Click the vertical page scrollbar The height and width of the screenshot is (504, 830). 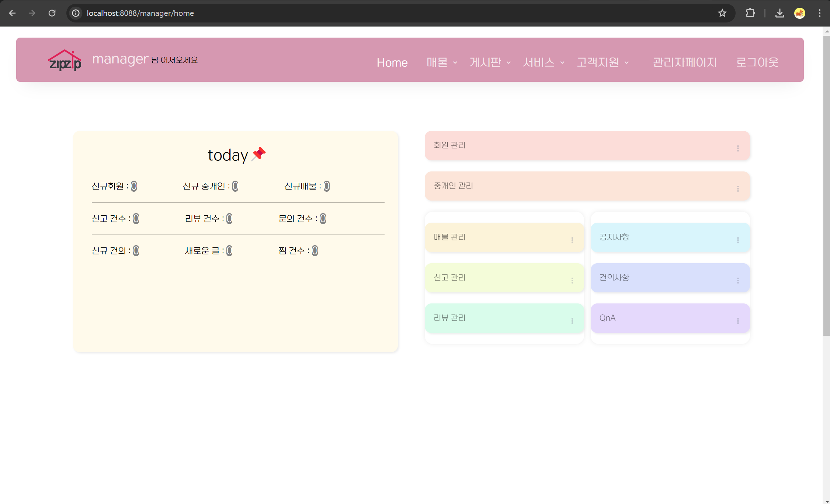point(826,184)
